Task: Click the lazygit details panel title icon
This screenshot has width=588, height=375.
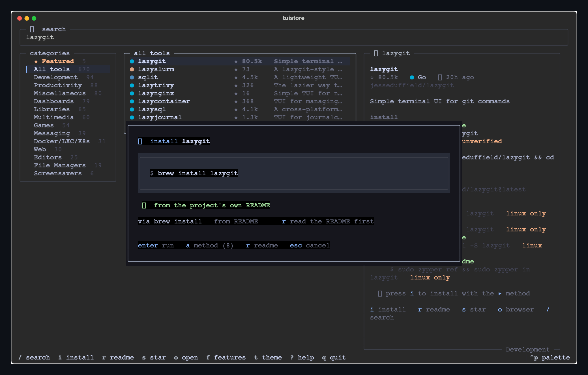Action: click(376, 53)
